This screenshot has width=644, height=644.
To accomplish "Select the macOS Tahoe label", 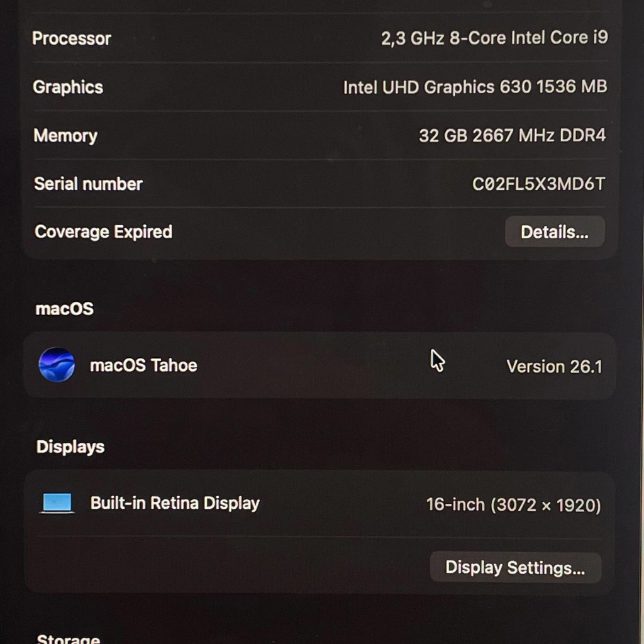I will click(x=143, y=365).
